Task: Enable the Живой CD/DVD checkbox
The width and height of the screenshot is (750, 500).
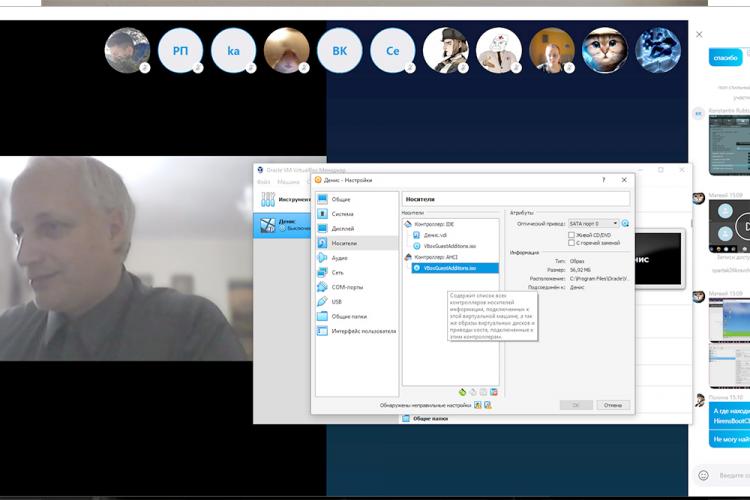Action: coord(572,235)
